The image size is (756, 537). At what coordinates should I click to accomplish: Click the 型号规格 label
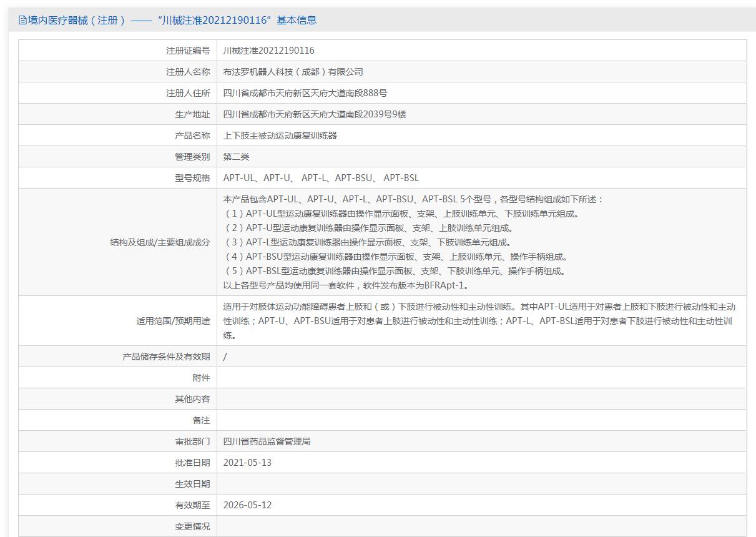click(192, 178)
